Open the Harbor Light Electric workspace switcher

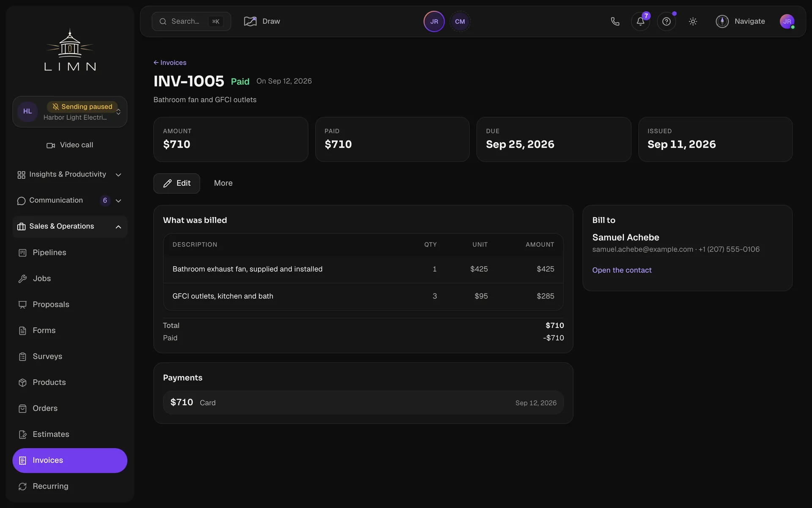[70, 112]
